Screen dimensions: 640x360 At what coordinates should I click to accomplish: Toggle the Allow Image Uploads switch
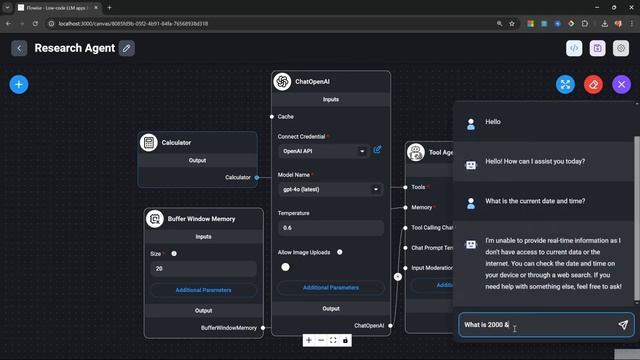click(x=285, y=267)
